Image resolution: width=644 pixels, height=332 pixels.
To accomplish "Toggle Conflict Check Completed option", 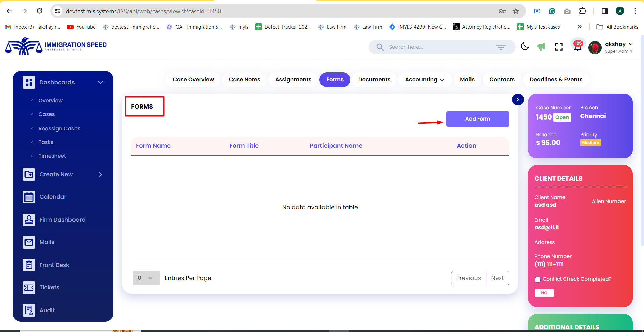I will [538, 279].
